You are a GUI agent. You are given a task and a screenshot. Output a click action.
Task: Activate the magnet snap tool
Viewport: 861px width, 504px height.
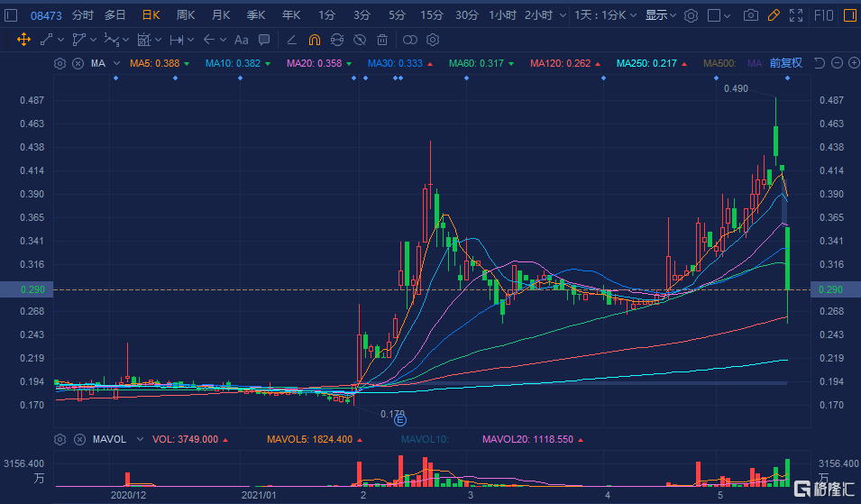(x=314, y=40)
